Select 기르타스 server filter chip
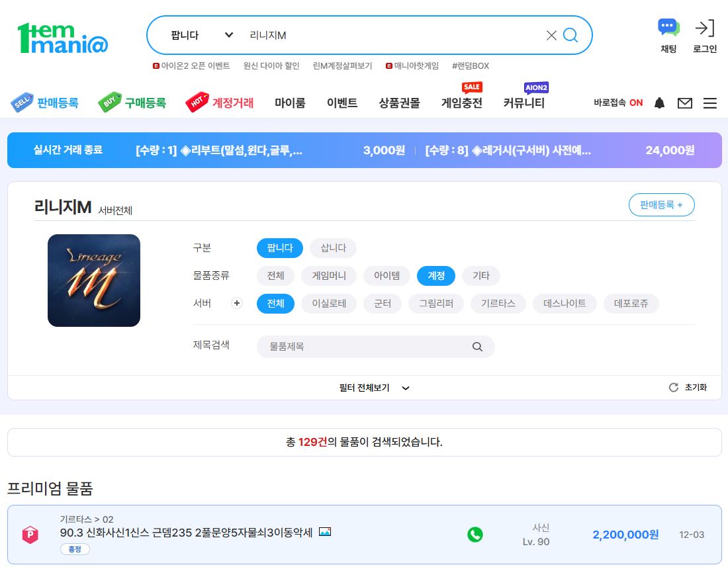 coord(498,304)
